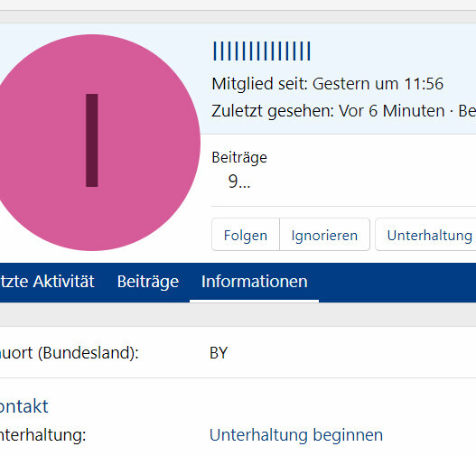Click the BY state value
This screenshot has height=456, width=476.
point(219,353)
